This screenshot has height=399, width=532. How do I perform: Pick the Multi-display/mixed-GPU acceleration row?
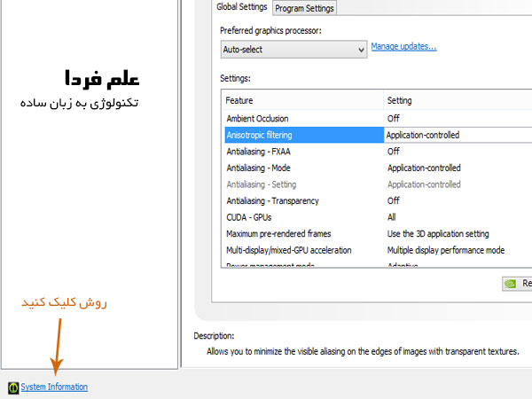(288, 250)
